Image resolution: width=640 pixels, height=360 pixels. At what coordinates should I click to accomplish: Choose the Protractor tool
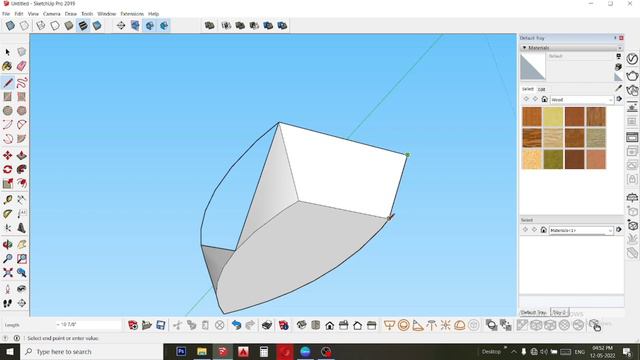point(8,213)
